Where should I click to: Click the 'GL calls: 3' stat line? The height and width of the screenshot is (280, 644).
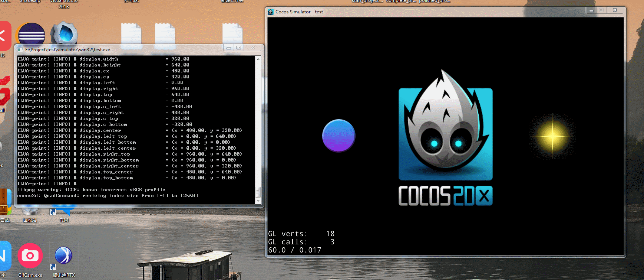[301, 242]
